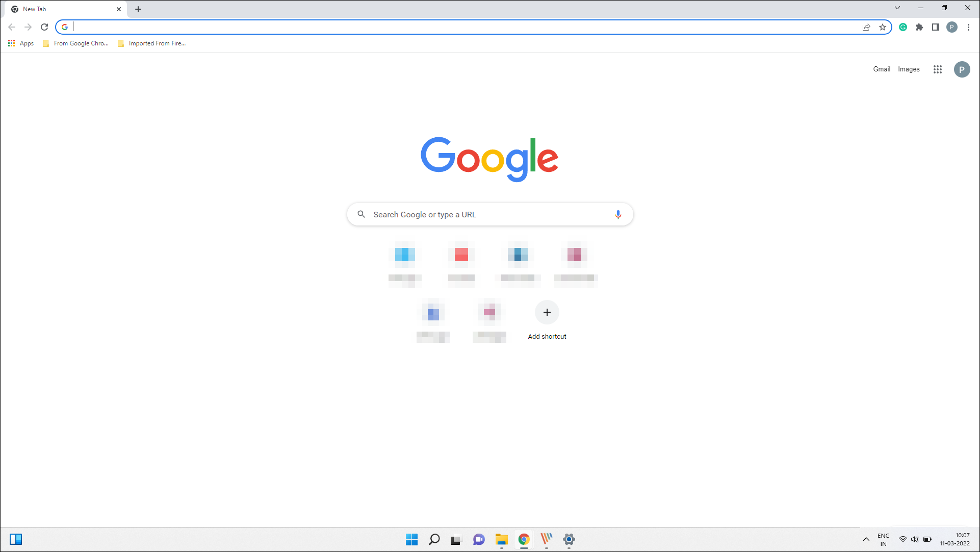
Task: Open Windows Settings from the taskbar
Action: tap(569, 539)
